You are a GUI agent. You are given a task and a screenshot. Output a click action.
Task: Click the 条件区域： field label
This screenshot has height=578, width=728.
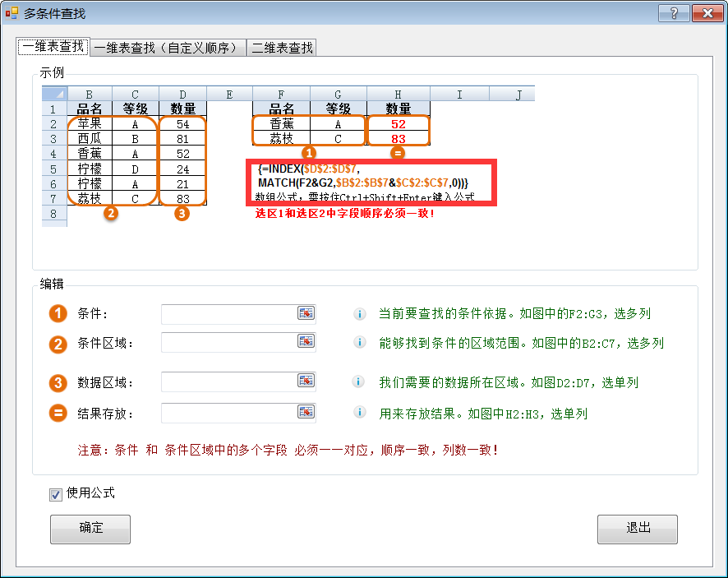coord(105,344)
